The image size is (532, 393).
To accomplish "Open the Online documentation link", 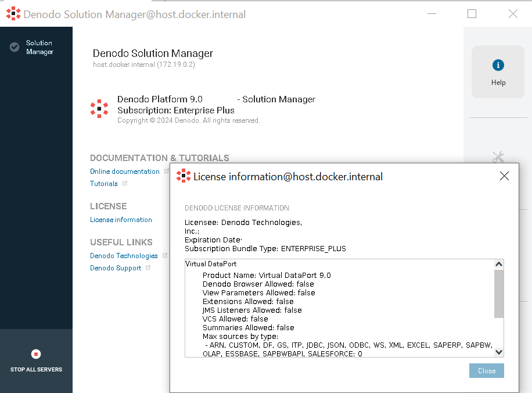I will click(x=124, y=172).
